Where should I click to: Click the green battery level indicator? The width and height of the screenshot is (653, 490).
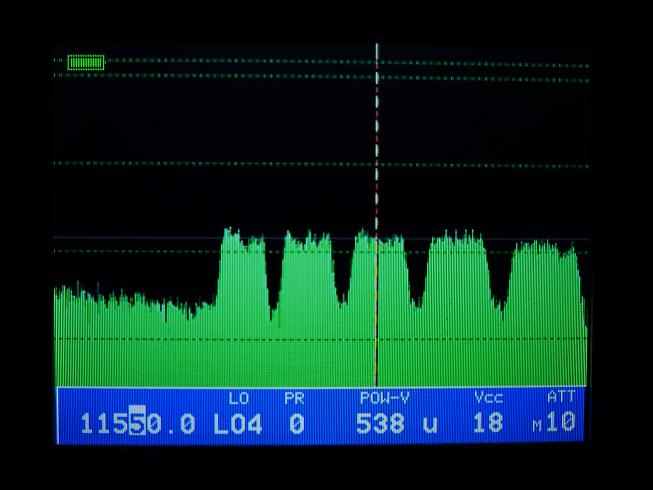85,62
